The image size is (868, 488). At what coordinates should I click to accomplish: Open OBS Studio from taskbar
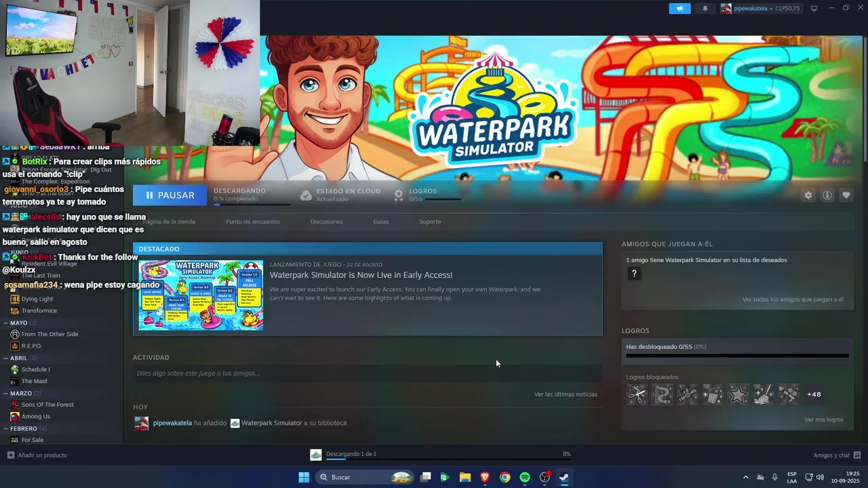545,477
